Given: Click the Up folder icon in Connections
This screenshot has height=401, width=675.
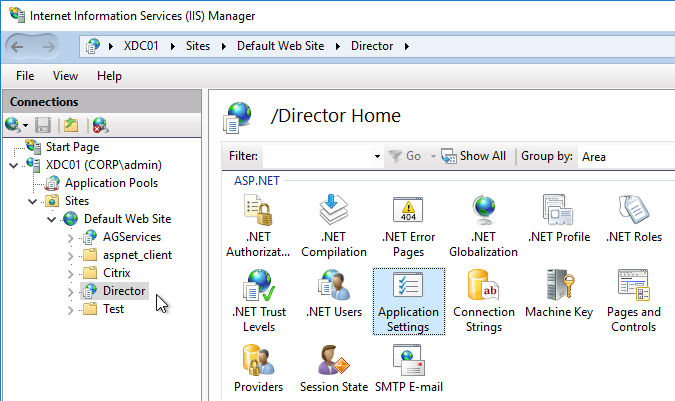Looking at the screenshot, I should [71, 125].
